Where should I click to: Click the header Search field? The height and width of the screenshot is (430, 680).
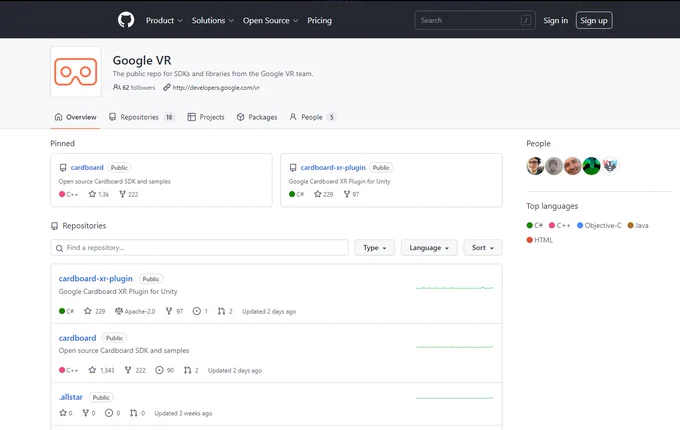475,20
